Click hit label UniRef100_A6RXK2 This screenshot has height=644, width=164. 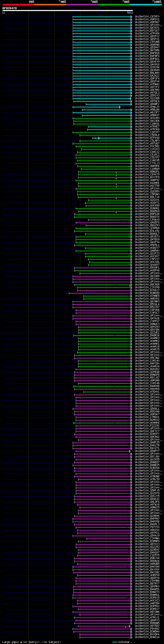pyautogui.click(x=147, y=299)
